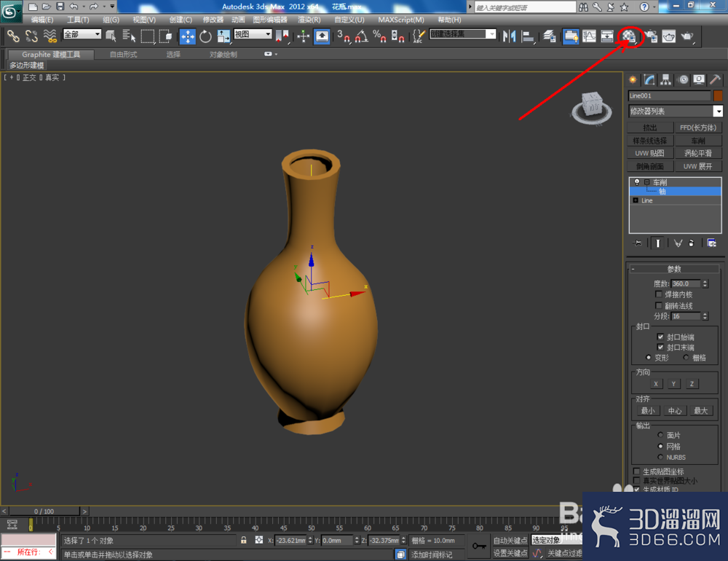Click 最小 align button
This screenshot has width=728, height=561.
click(648, 410)
